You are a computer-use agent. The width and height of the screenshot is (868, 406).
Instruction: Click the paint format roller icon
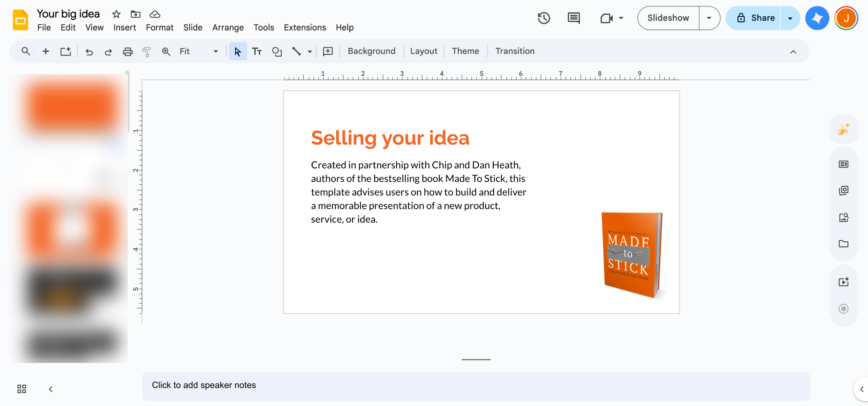coord(146,52)
